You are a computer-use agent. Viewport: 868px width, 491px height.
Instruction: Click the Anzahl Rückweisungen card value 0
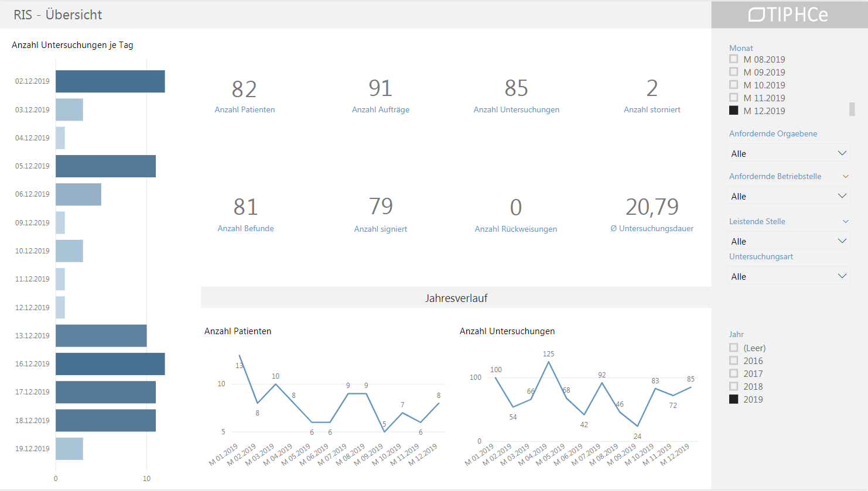click(x=515, y=207)
